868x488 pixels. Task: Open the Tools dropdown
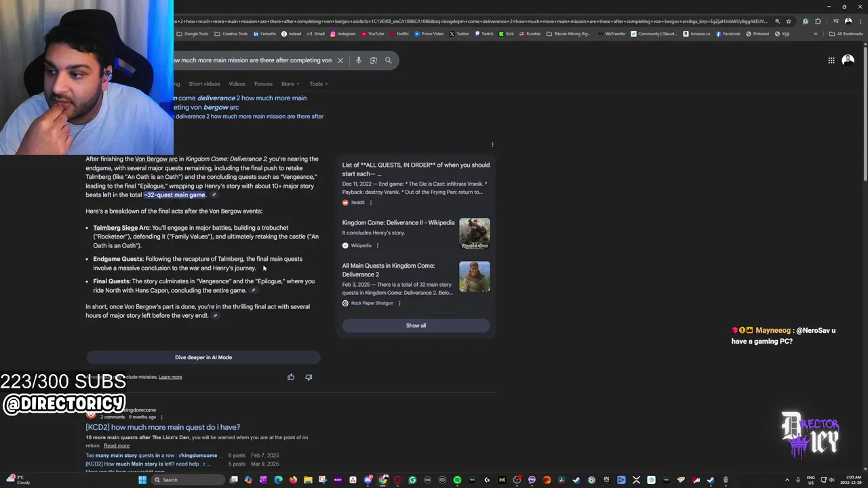tap(319, 84)
